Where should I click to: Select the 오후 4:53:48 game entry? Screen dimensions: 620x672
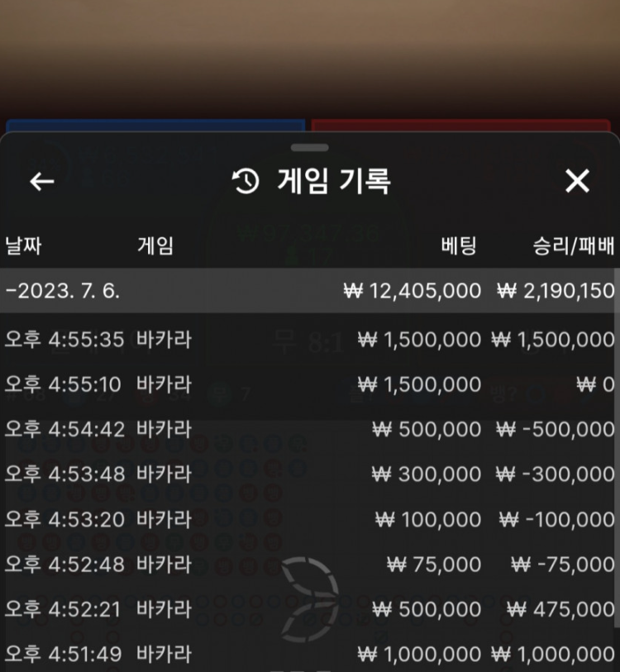[310, 474]
